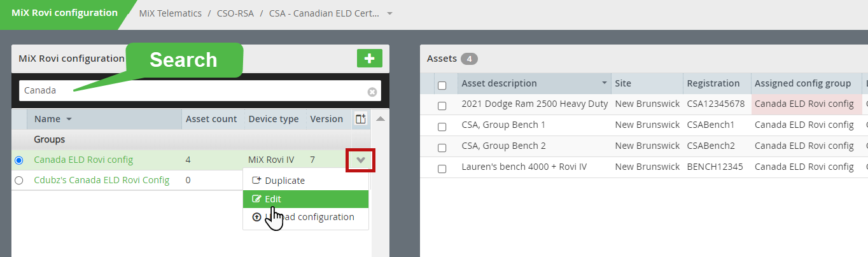Clear the Canada search text with x icon

(372, 92)
